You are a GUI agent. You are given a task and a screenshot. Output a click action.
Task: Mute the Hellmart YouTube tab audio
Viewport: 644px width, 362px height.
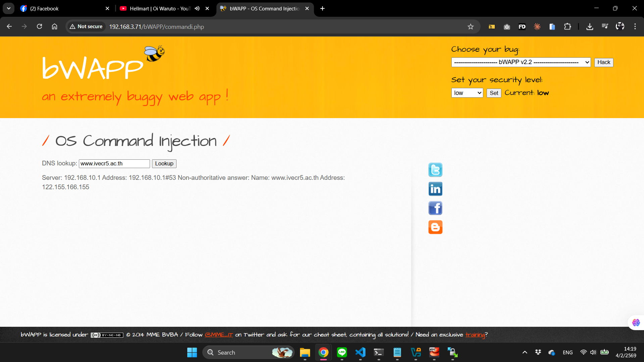click(197, 8)
